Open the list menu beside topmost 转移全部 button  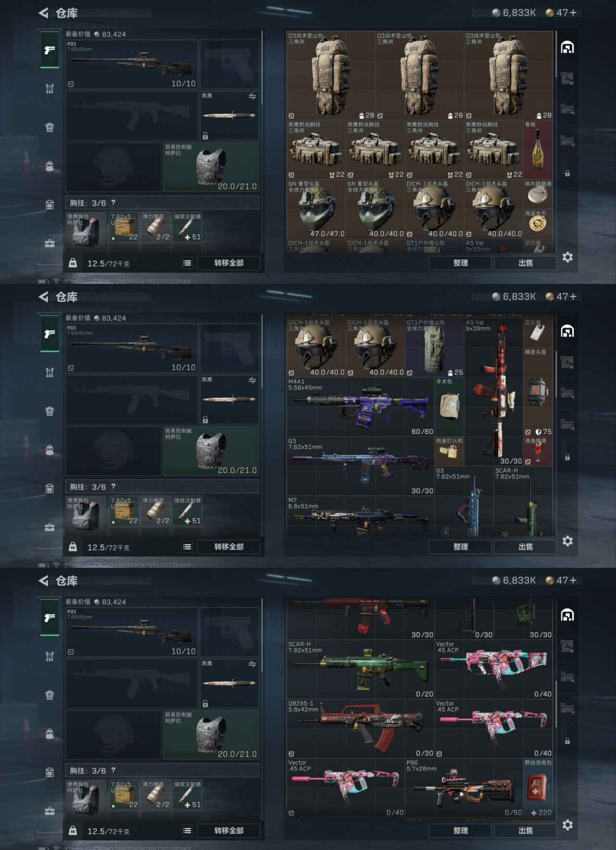tap(187, 263)
